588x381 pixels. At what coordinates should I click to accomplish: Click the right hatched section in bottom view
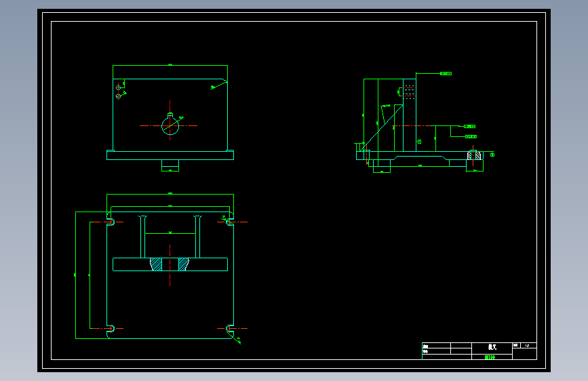click(x=183, y=264)
